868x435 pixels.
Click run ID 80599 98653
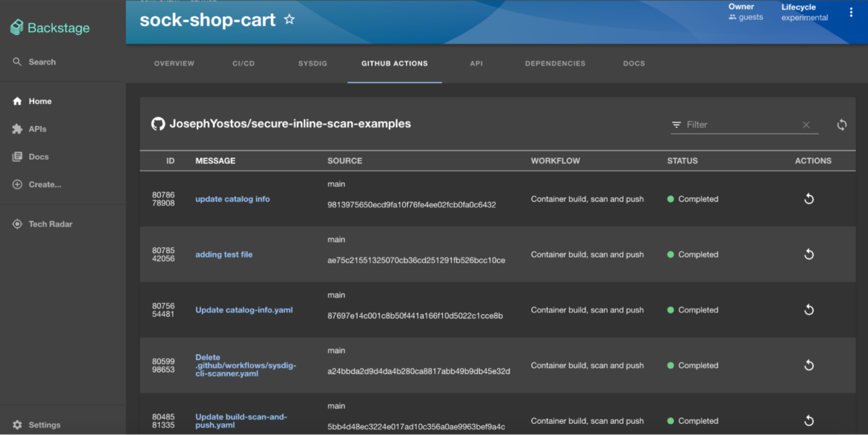pyautogui.click(x=163, y=365)
